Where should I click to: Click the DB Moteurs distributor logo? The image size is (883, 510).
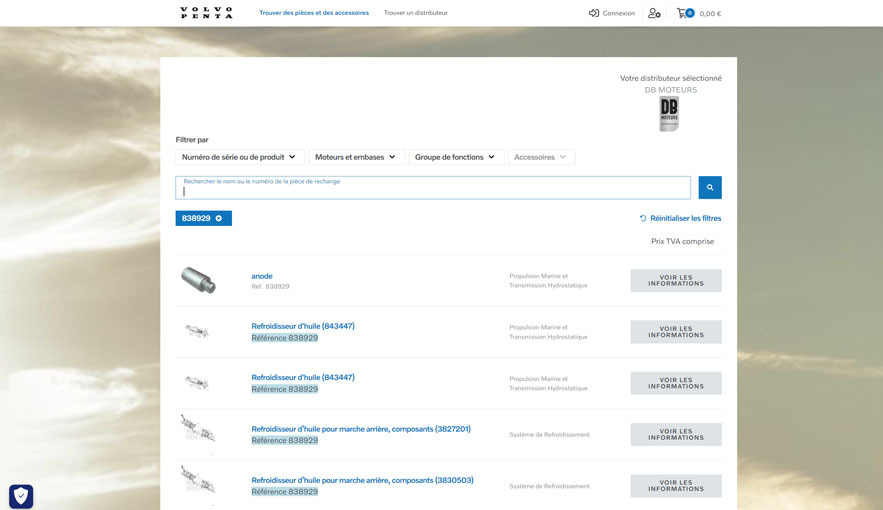point(669,114)
